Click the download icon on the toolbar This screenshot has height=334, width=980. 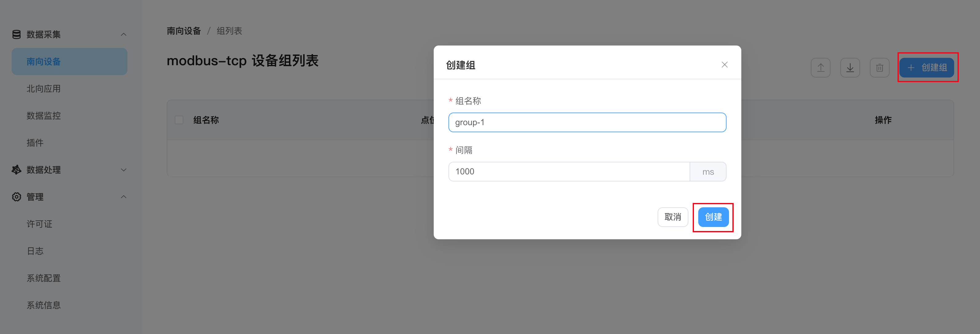850,67
